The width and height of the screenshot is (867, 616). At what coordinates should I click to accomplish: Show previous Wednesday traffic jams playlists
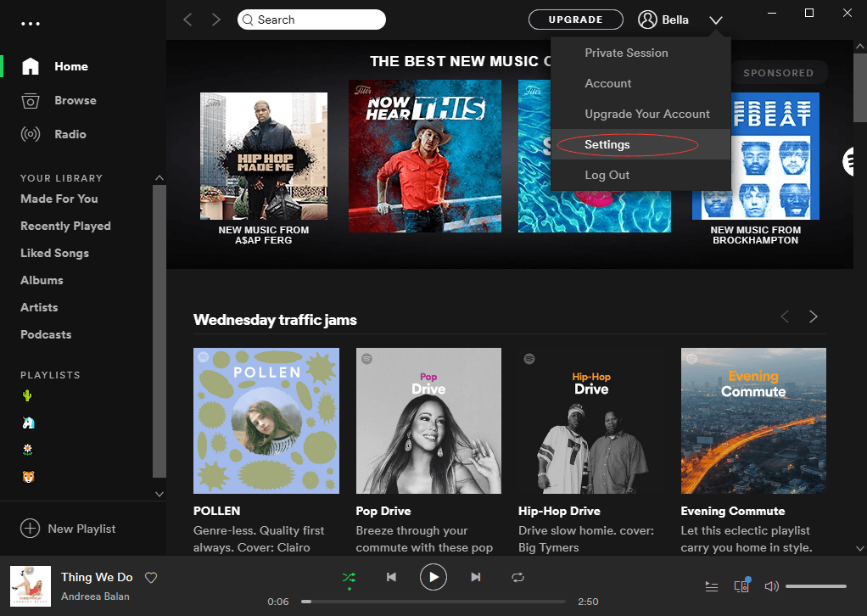pos(785,316)
